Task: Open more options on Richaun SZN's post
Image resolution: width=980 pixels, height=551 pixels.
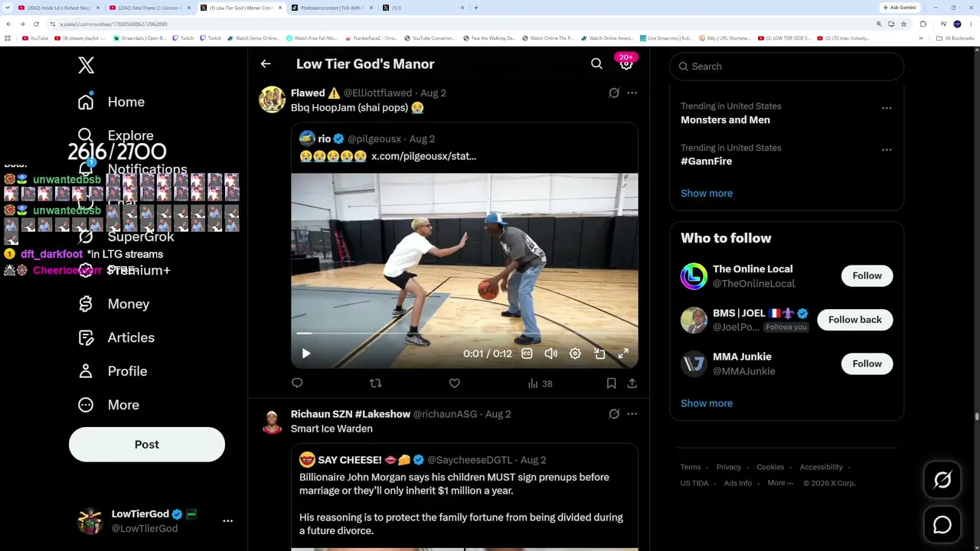Action: (632, 414)
